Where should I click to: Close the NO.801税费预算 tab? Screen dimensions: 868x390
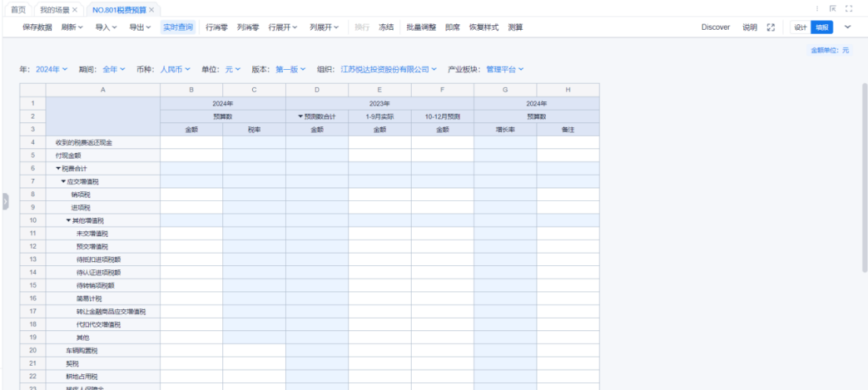coord(152,9)
